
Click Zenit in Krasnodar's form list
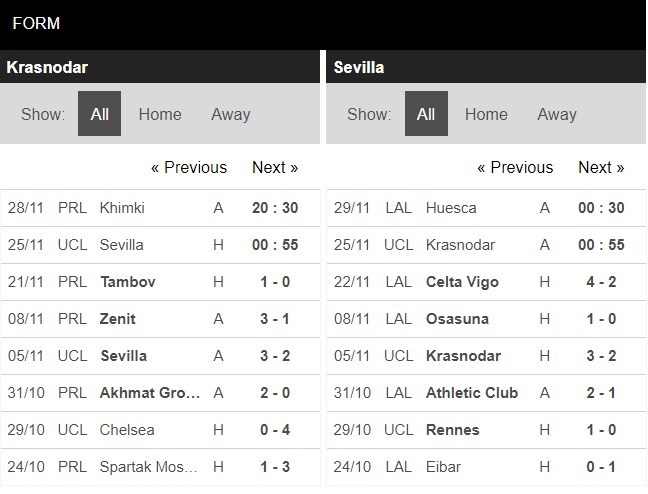118,319
